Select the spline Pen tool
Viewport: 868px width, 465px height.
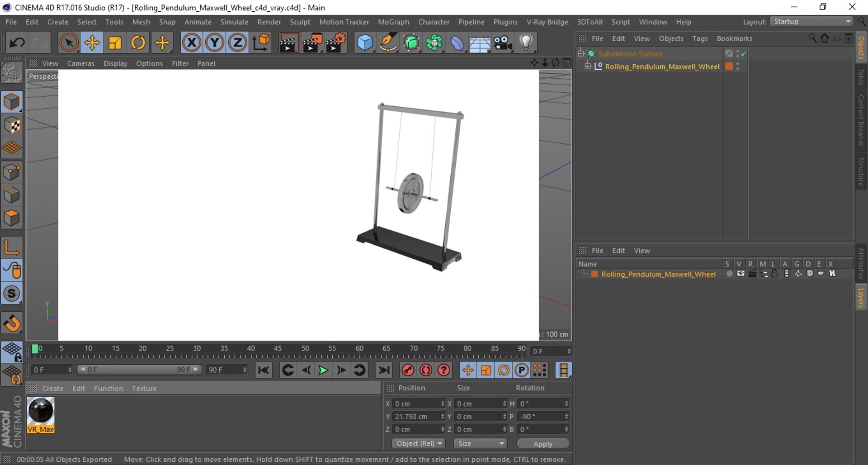388,43
